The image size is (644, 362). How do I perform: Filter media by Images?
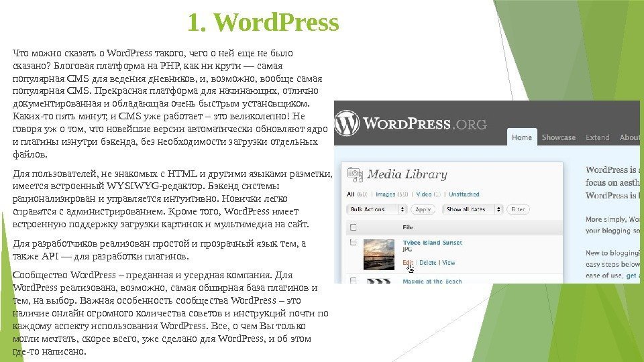[x=386, y=194]
